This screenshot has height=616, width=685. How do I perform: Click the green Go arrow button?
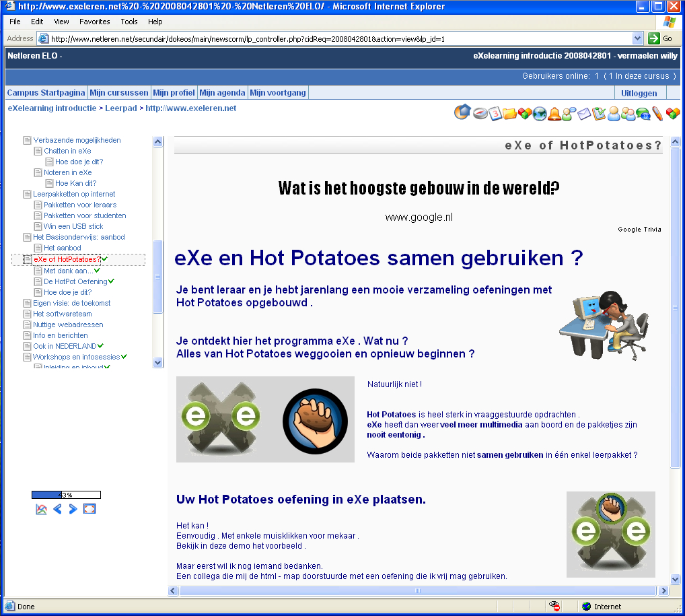pos(654,38)
